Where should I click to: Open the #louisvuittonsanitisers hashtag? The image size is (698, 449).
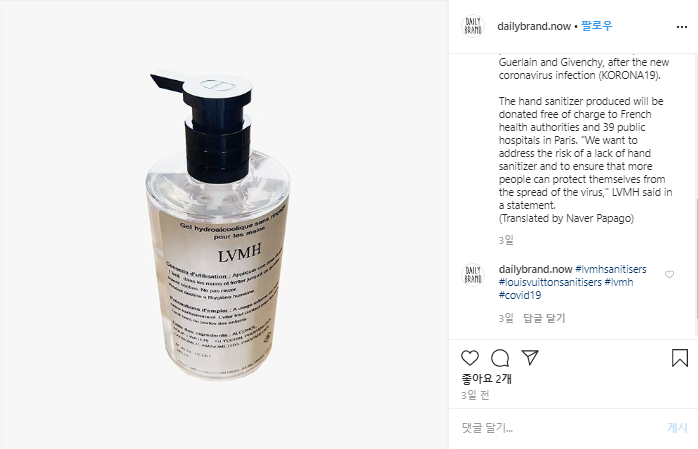coord(550,282)
